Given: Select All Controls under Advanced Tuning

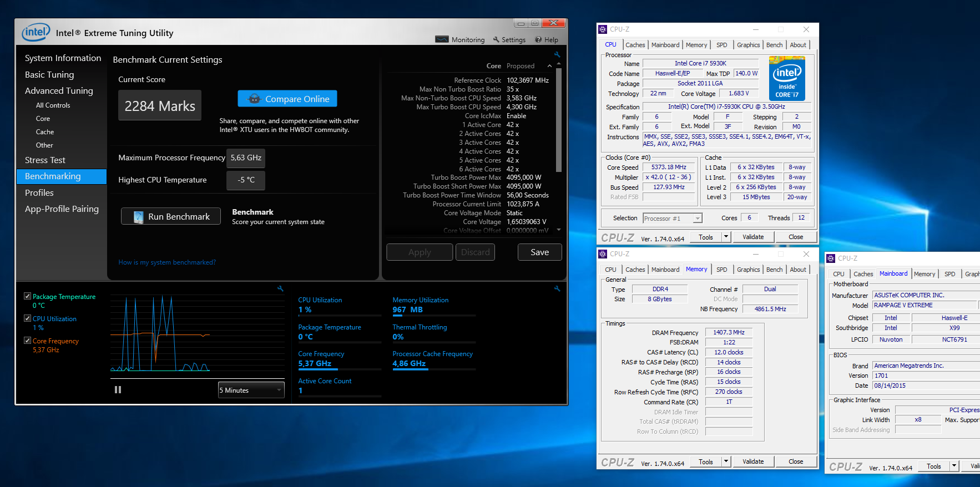Looking at the screenshot, I should (53, 105).
